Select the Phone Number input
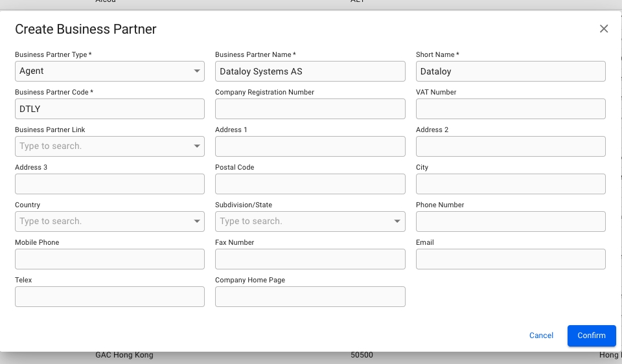 [x=510, y=222]
